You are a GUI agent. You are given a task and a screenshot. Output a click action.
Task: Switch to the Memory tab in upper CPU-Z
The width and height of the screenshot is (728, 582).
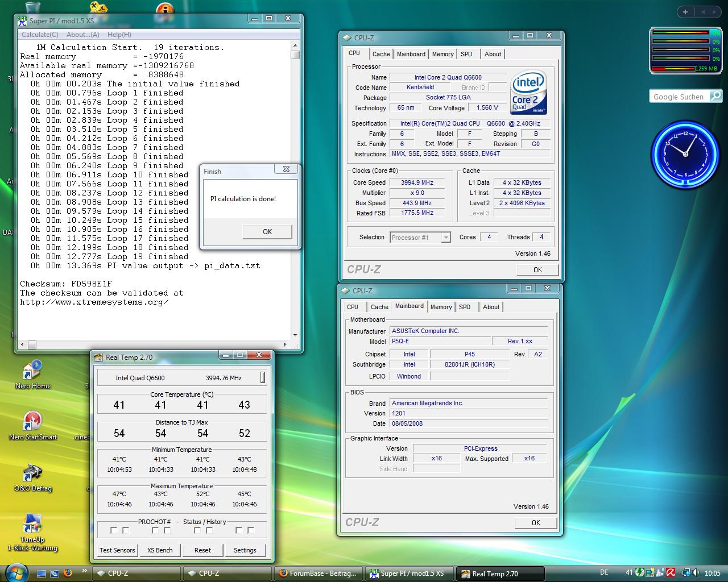[x=442, y=54]
